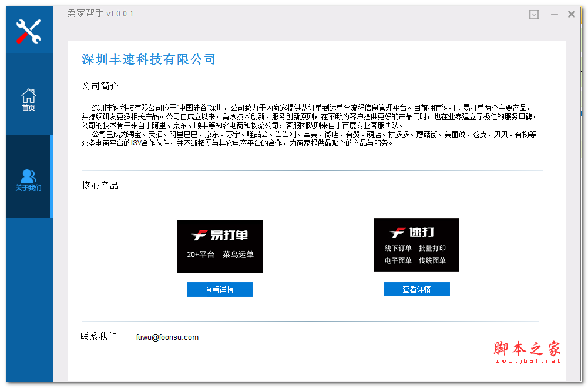View details under the 易打单 product
Viewport: 588px width, 388px height.
pyautogui.click(x=219, y=290)
